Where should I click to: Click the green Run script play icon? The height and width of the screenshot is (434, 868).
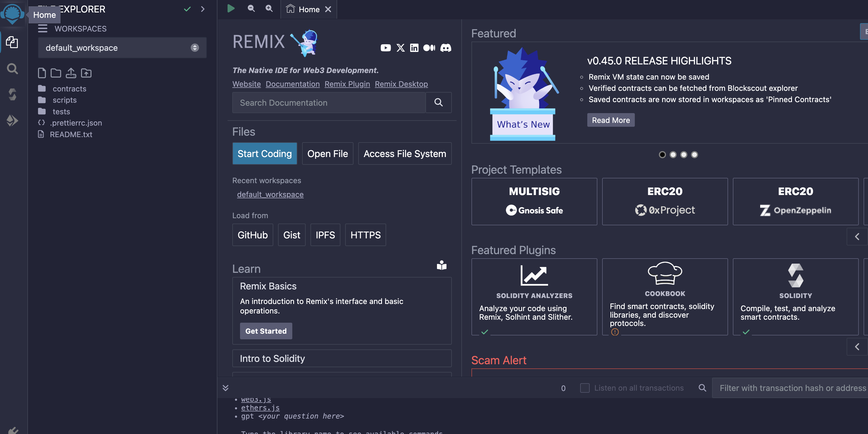(x=231, y=8)
